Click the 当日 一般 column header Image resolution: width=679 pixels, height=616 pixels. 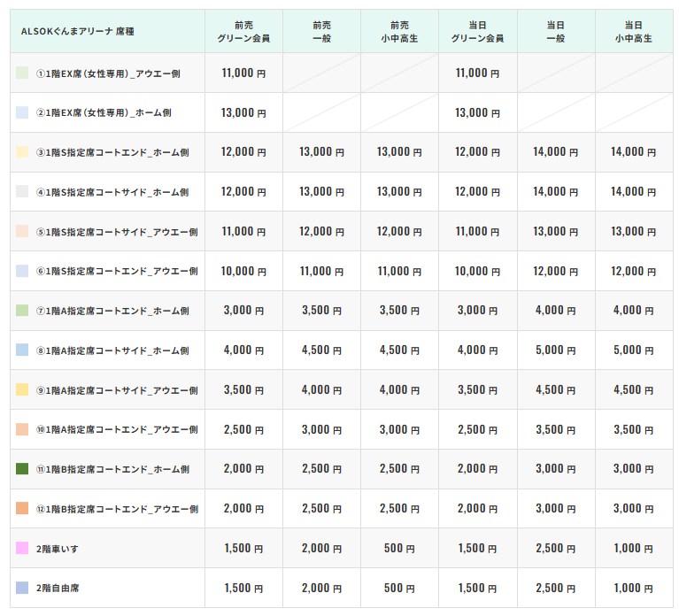(x=556, y=32)
